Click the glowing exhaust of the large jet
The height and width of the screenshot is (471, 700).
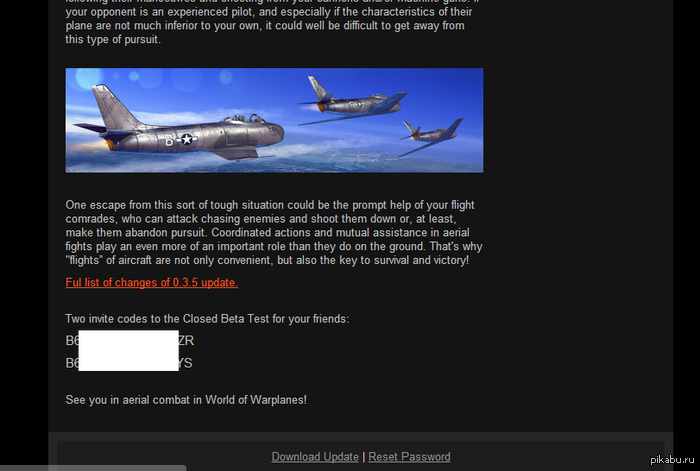(x=109, y=145)
